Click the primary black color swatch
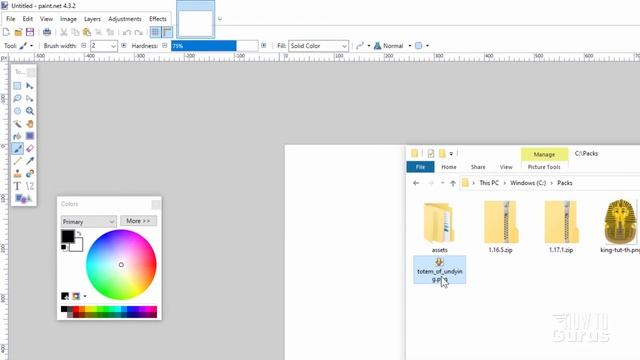The width and height of the screenshot is (640, 360). 68,236
